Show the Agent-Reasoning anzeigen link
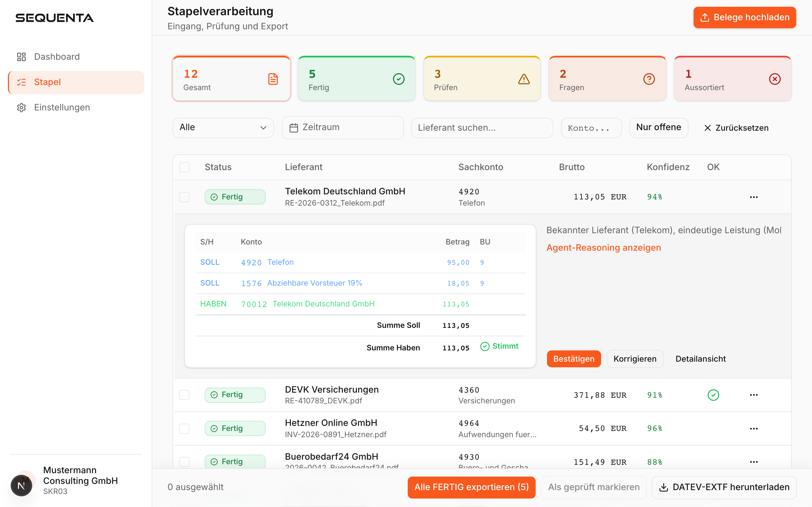Viewport: 812px width, 507px height. pyautogui.click(x=603, y=248)
